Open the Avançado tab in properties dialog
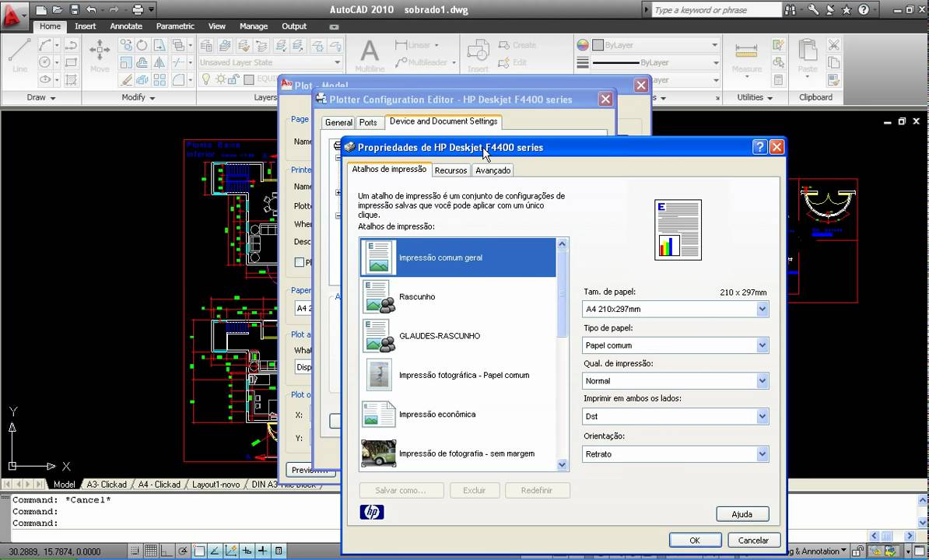The image size is (929, 560). [493, 170]
